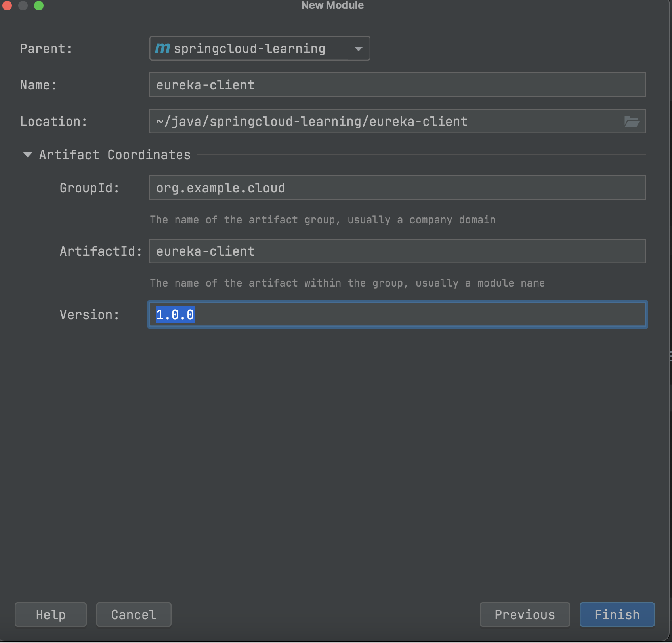The height and width of the screenshot is (643, 672).
Task: Click the Maven 'm' icon in Parent field
Action: (162, 48)
